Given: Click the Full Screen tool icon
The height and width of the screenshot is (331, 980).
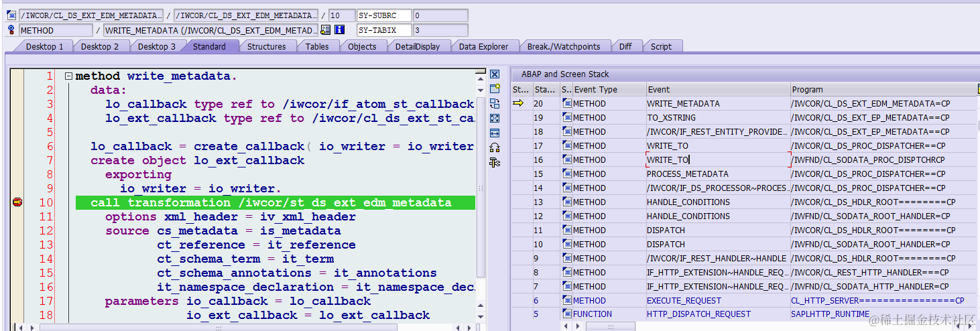Looking at the screenshot, I should [495, 118].
